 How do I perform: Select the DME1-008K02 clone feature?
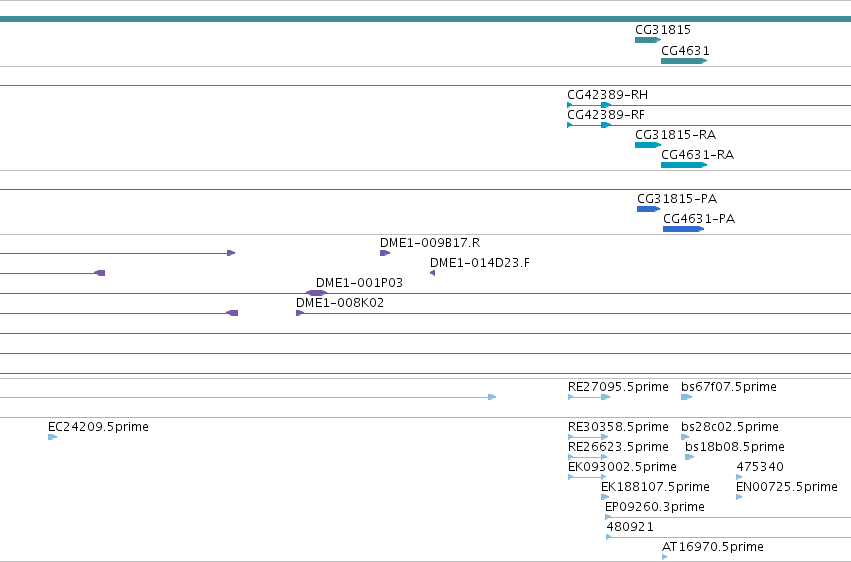pyautogui.click(x=340, y=303)
